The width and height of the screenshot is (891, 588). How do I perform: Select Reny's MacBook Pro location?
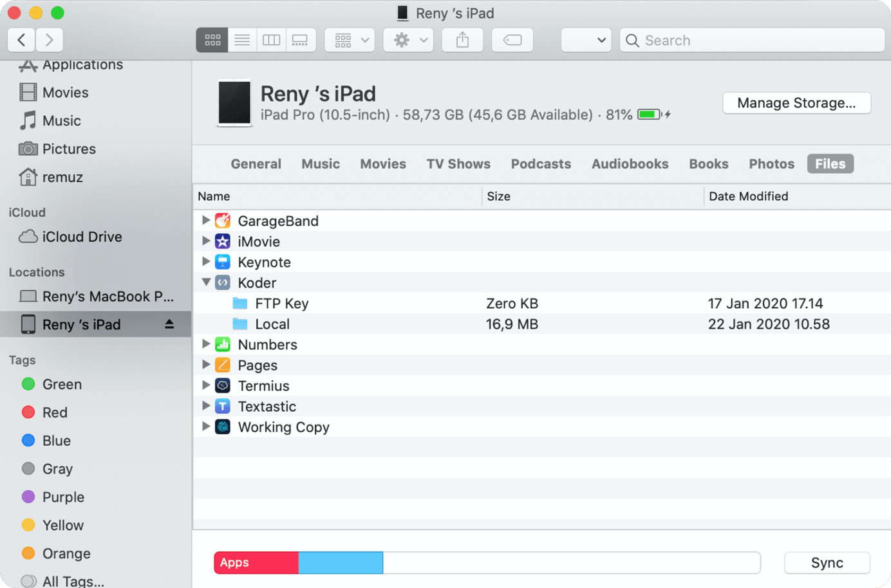[x=97, y=297]
